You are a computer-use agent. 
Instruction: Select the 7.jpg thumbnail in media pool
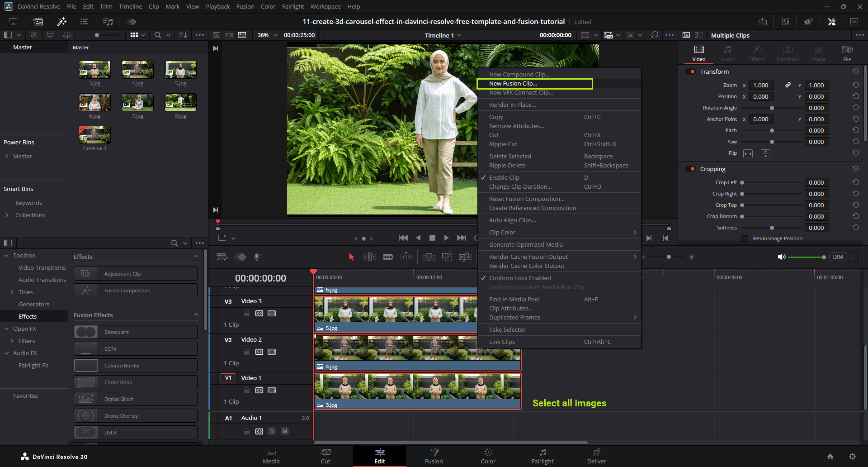137,103
